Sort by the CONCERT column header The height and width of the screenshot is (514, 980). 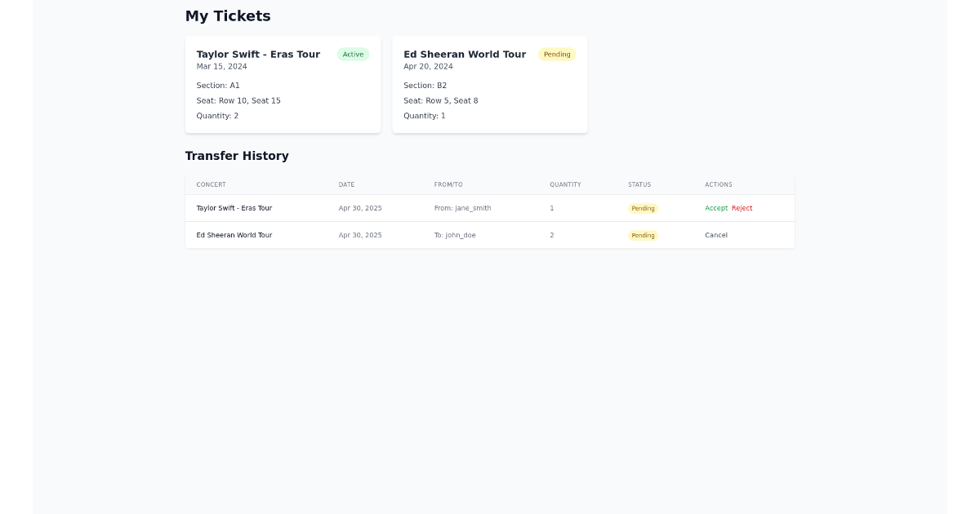(211, 184)
